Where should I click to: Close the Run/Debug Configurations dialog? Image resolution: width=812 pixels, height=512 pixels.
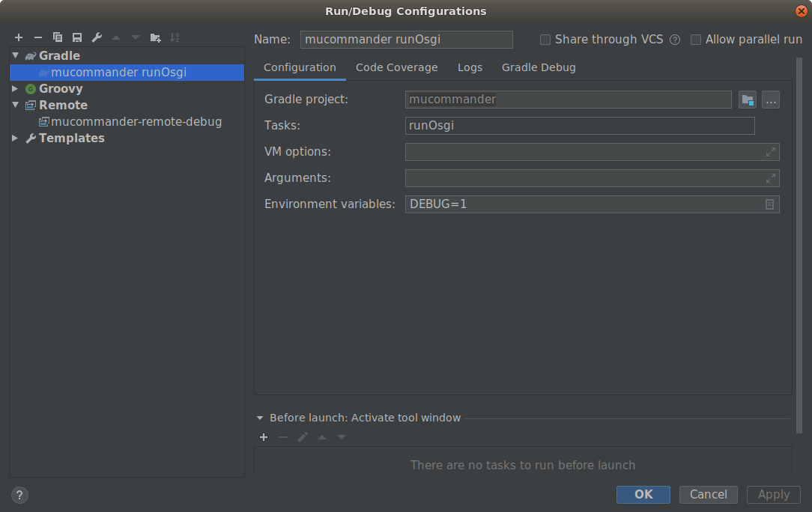(801, 11)
